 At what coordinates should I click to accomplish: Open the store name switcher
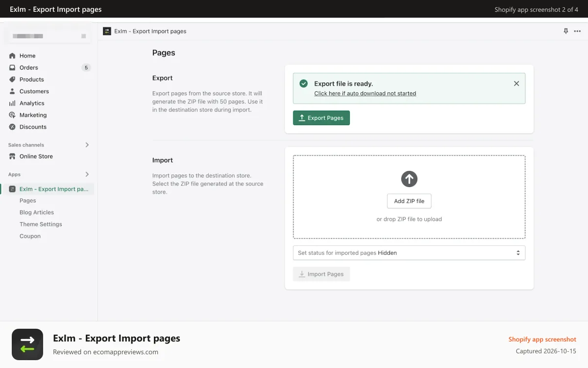coord(49,36)
